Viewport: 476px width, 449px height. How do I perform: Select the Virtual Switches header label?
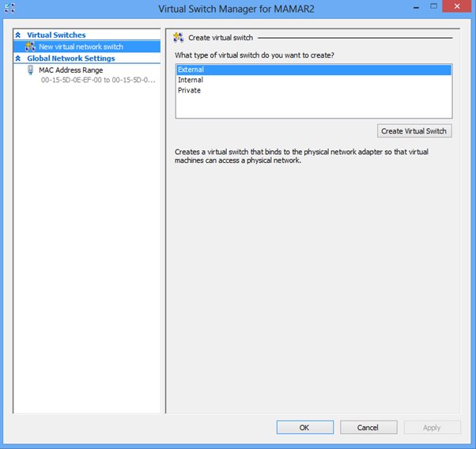(56, 36)
